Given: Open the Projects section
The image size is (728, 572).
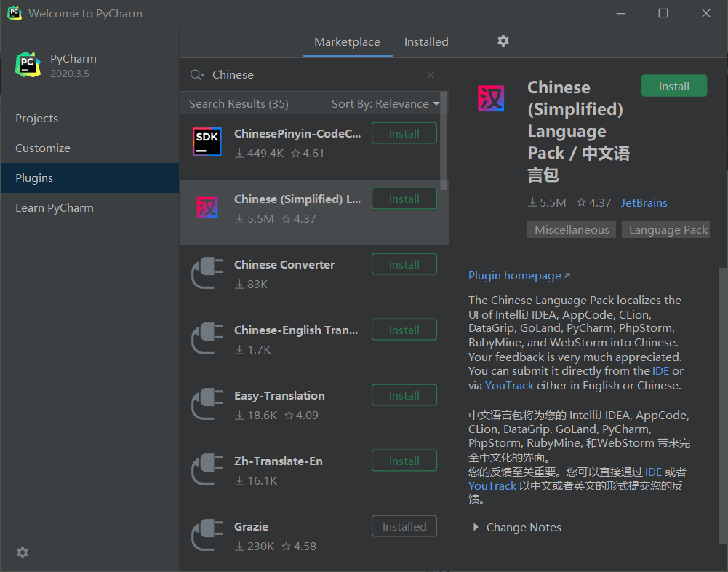Looking at the screenshot, I should [89, 119].
